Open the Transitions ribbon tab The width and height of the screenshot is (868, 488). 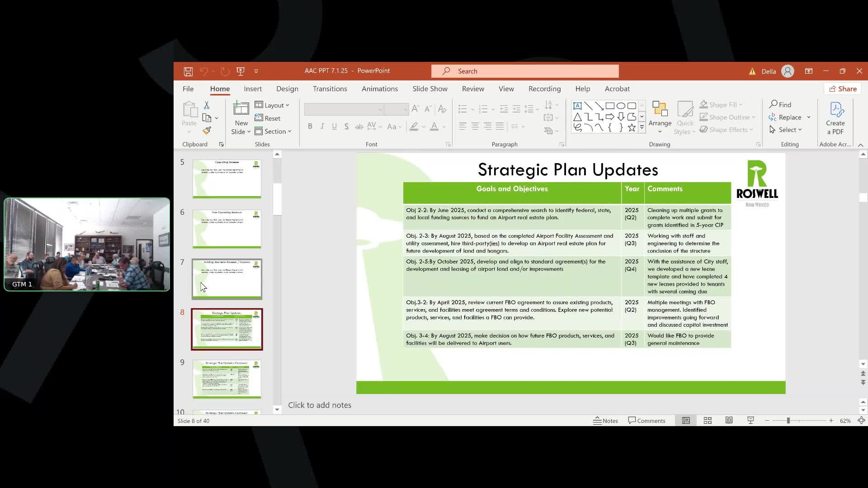tap(330, 89)
